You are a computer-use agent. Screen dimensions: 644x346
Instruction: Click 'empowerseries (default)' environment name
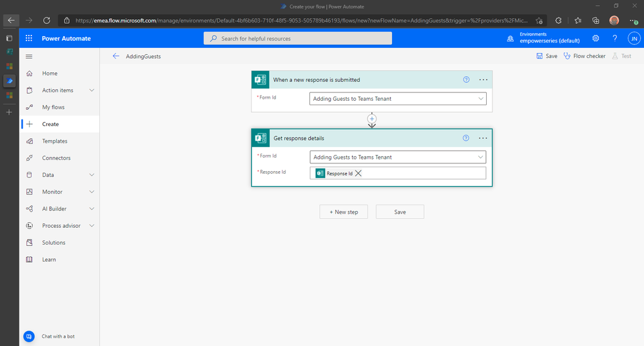tap(549, 41)
